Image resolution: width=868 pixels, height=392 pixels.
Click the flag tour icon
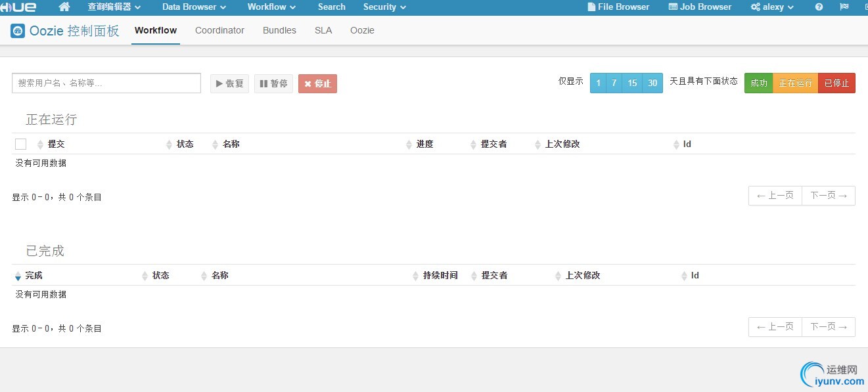(x=844, y=7)
